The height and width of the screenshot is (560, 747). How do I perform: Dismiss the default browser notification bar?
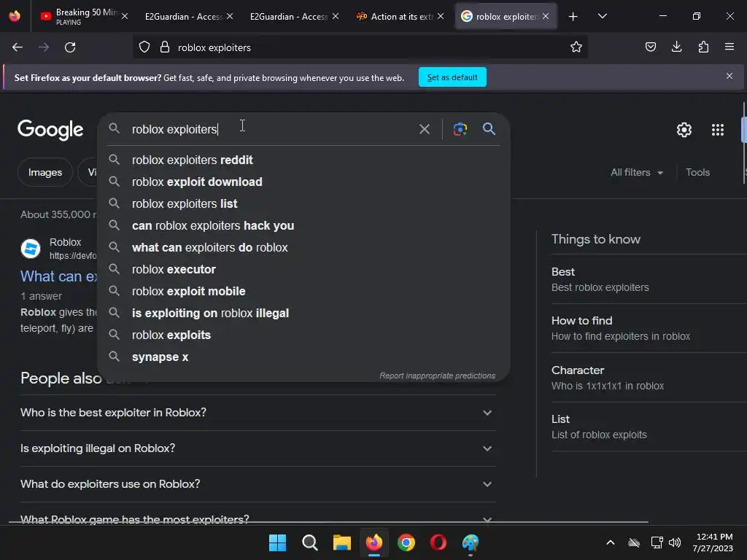click(729, 76)
